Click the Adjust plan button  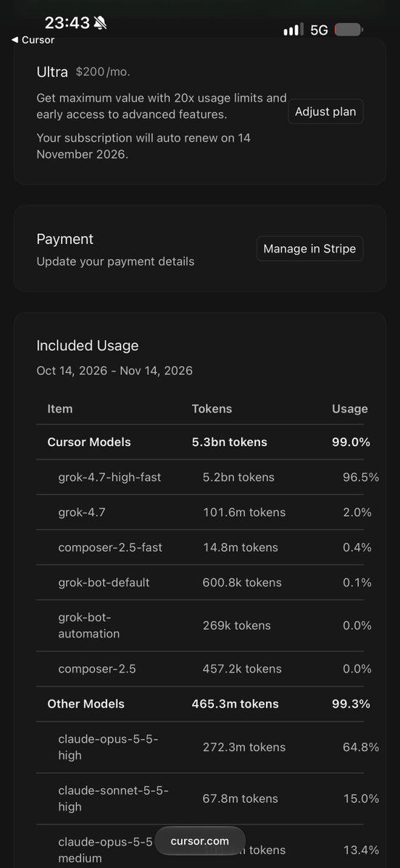[x=326, y=111]
